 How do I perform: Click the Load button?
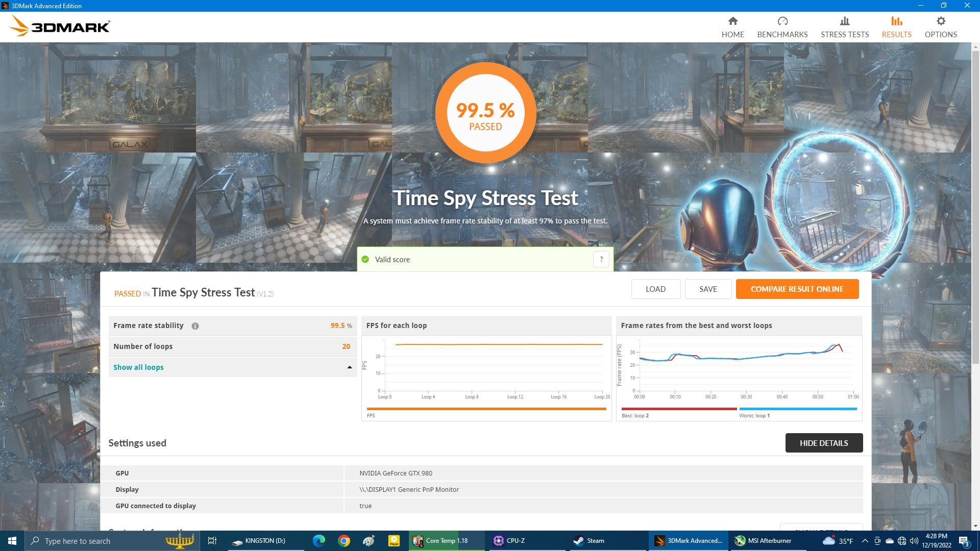(x=655, y=289)
